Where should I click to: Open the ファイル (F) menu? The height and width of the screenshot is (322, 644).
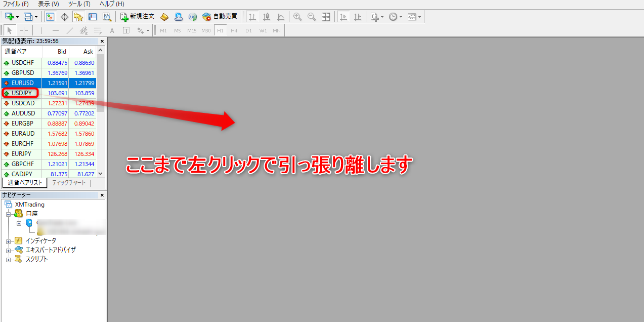coord(16,4)
